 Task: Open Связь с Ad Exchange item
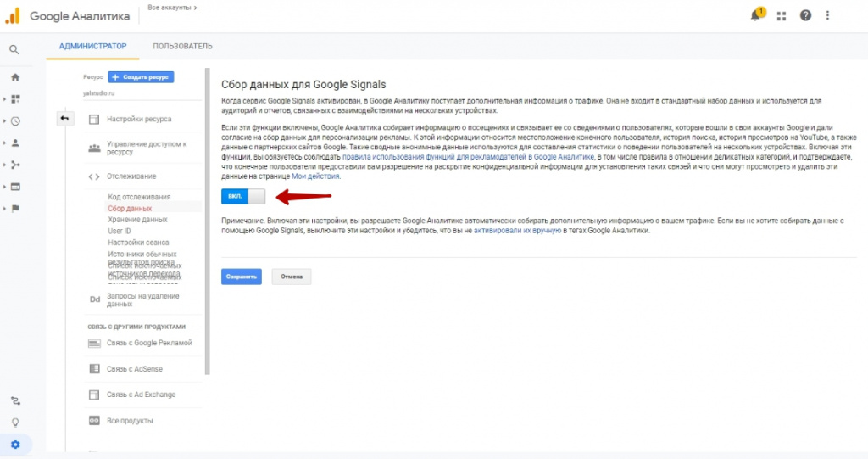[x=142, y=395]
